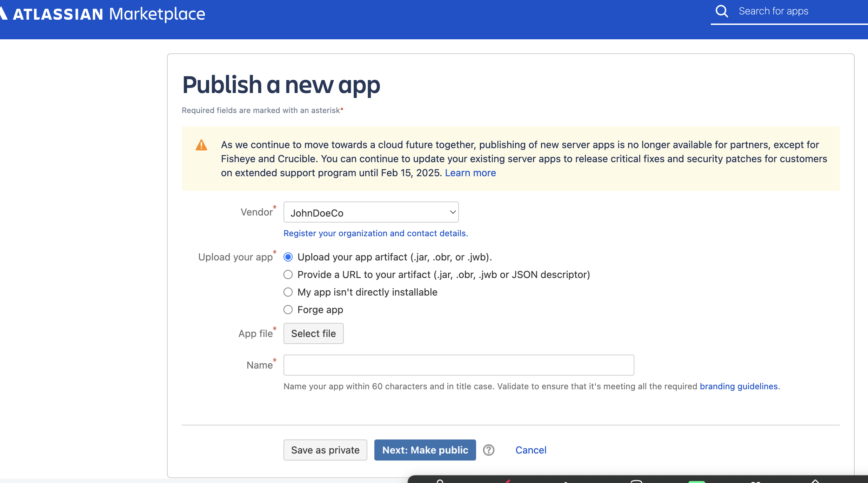Viewport: 868px width, 483px height.
Task: Select the Forge app radio option
Action: pyautogui.click(x=288, y=310)
